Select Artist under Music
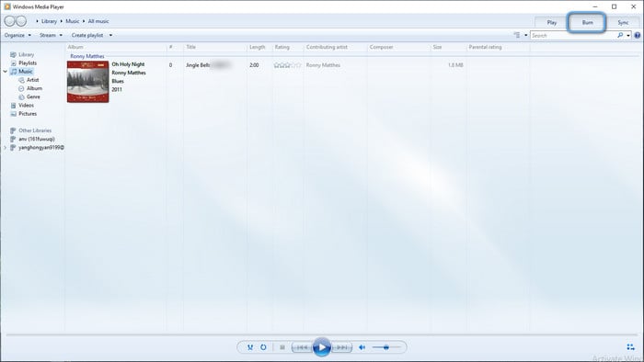 tap(32, 80)
